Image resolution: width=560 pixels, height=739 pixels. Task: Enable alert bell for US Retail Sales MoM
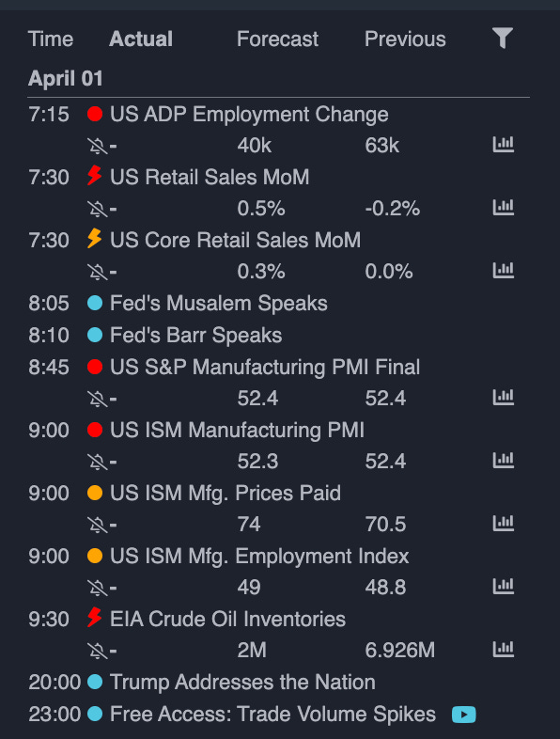[x=98, y=209]
